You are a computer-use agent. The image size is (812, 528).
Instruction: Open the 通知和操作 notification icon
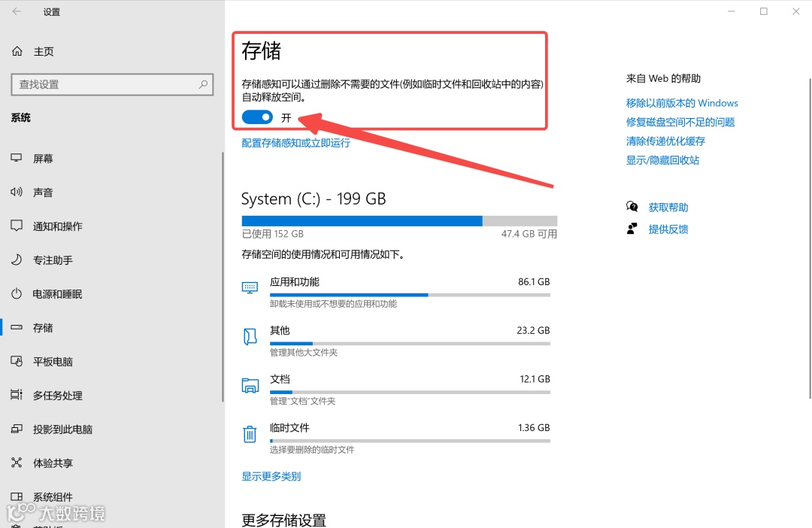17,226
